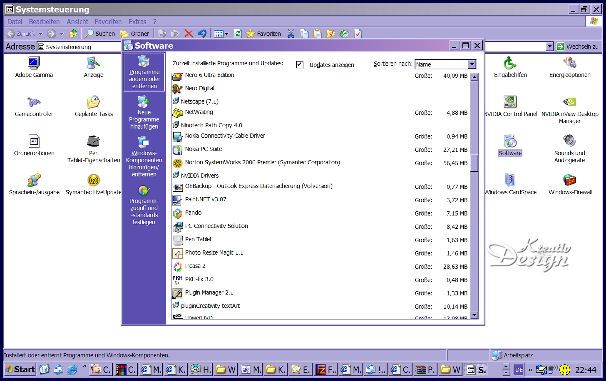This screenshot has width=606, height=381.
Task: Open Ordneroptionen control panel icon
Action: tap(34, 146)
